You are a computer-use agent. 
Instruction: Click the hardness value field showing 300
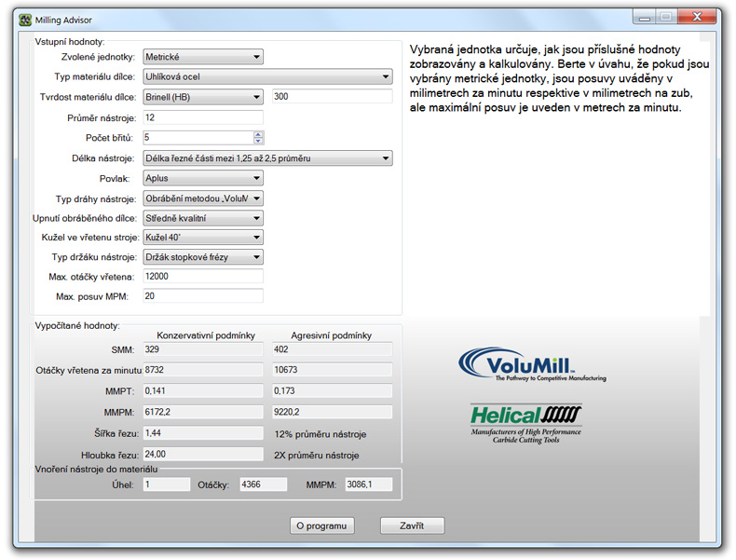coord(332,97)
